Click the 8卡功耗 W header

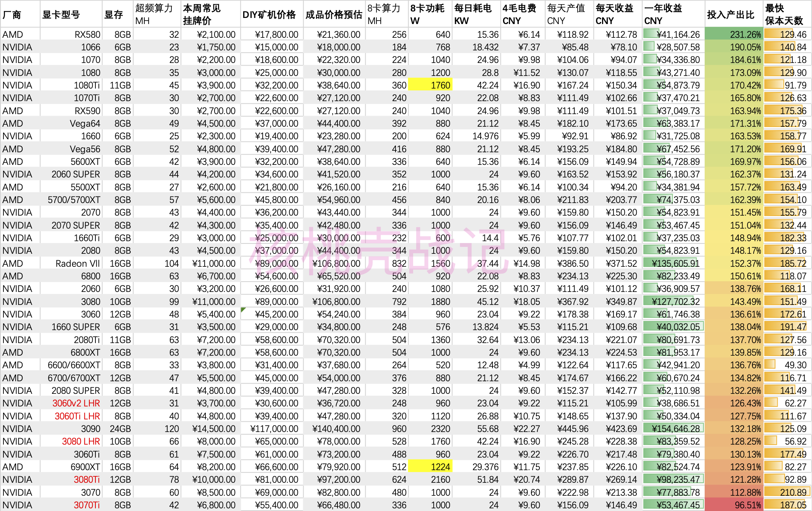pos(430,14)
